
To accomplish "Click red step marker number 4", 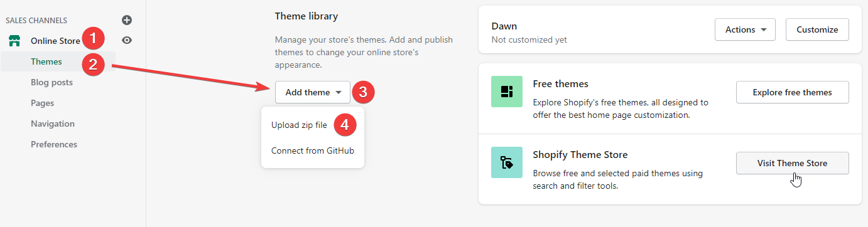I will (345, 124).
